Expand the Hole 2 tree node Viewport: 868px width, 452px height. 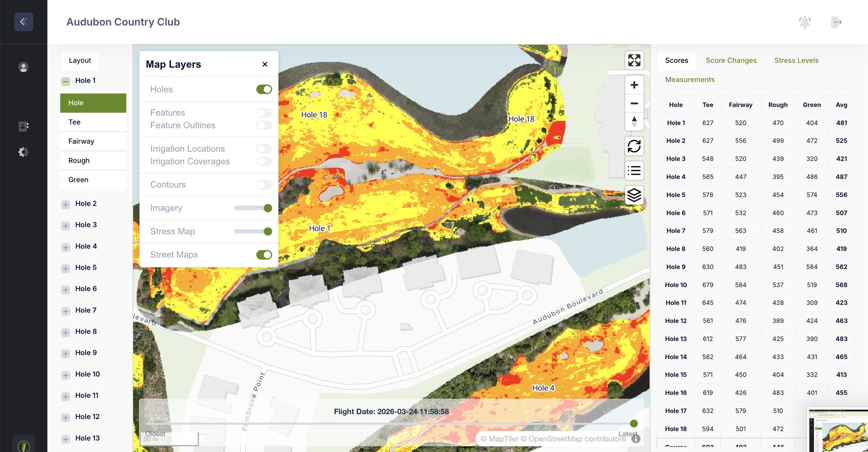(x=66, y=205)
